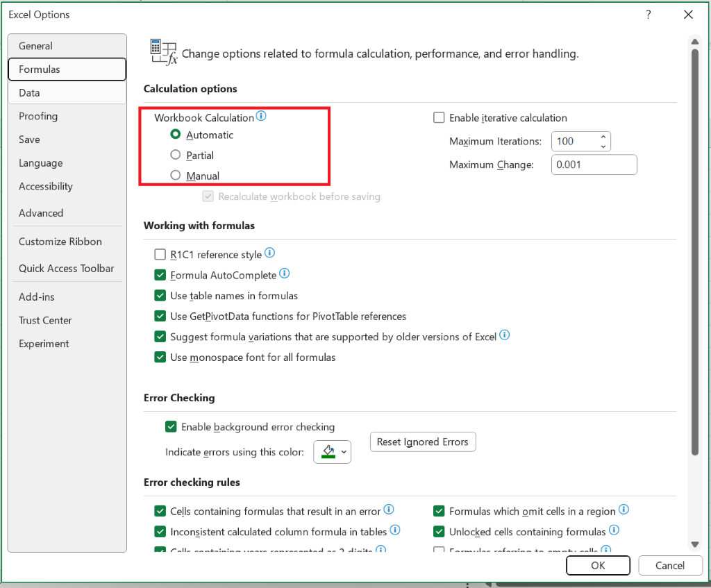Switch to Advanced options
The width and height of the screenshot is (711, 588).
point(67,213)
